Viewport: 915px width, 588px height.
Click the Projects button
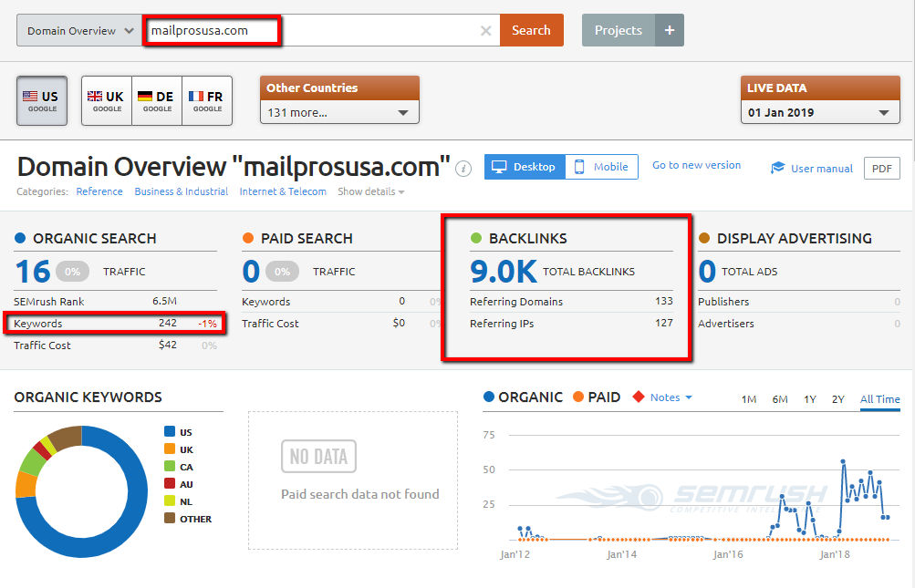(618, 30)
